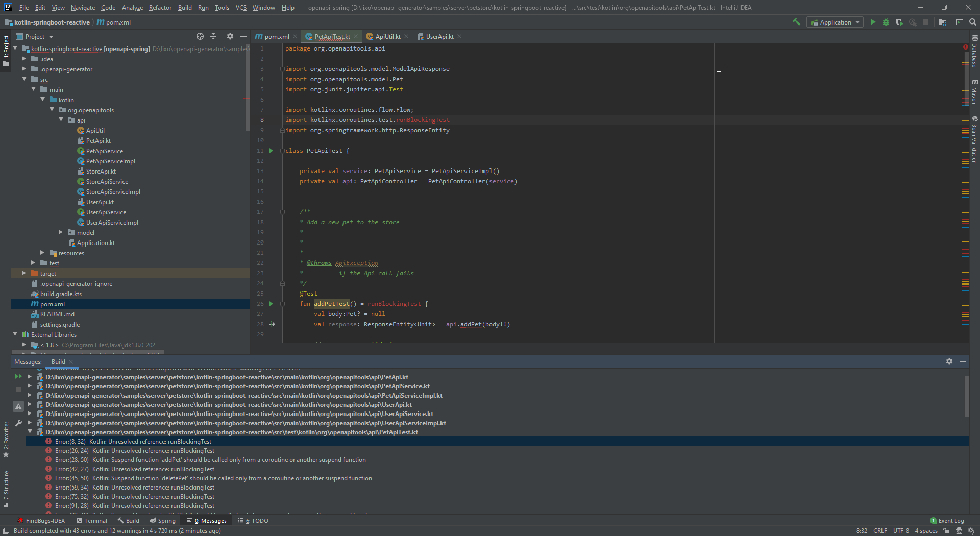The image size is (980, 536).
Task: Click the Project Structure toolbar icon
Action: [943, 22]
